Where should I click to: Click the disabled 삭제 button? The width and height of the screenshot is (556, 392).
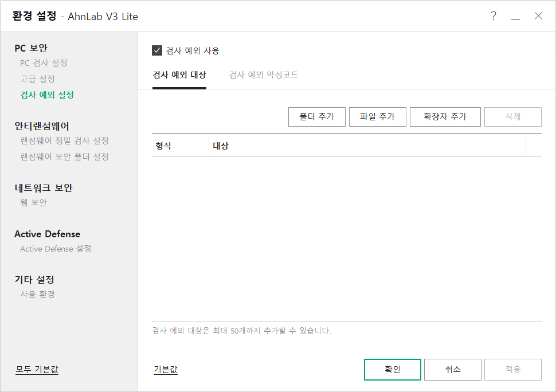513,116
